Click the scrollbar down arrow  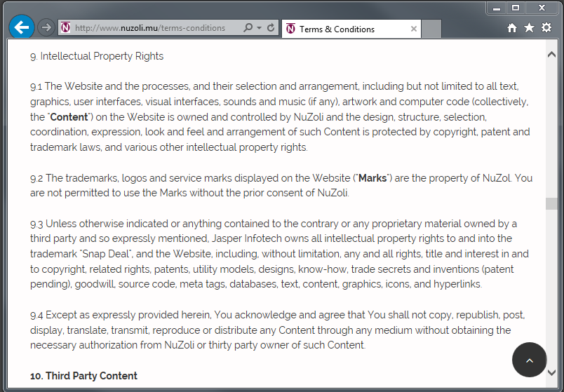coord(551,372)
